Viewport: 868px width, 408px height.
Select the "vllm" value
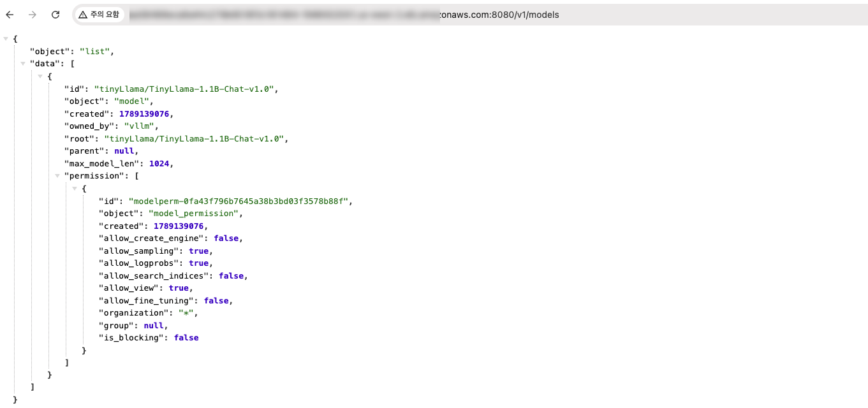coord(139,126)
